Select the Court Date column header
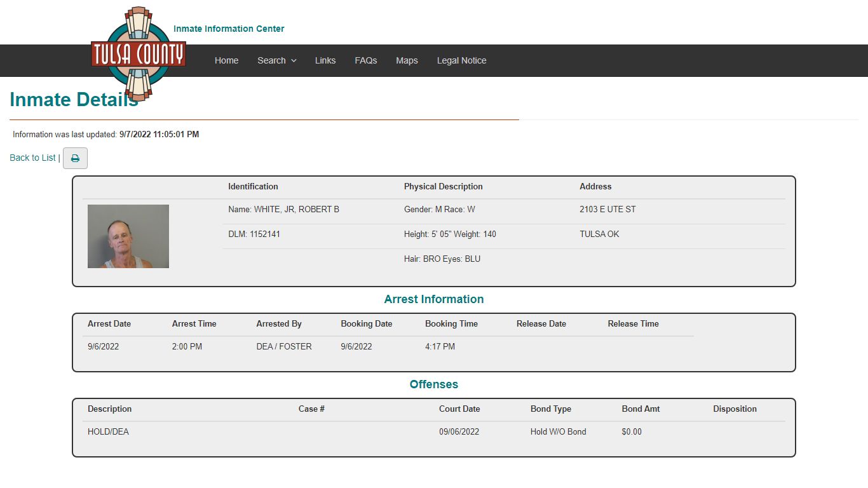This screenshot has width=868, height=488. [x=459, y=409]
